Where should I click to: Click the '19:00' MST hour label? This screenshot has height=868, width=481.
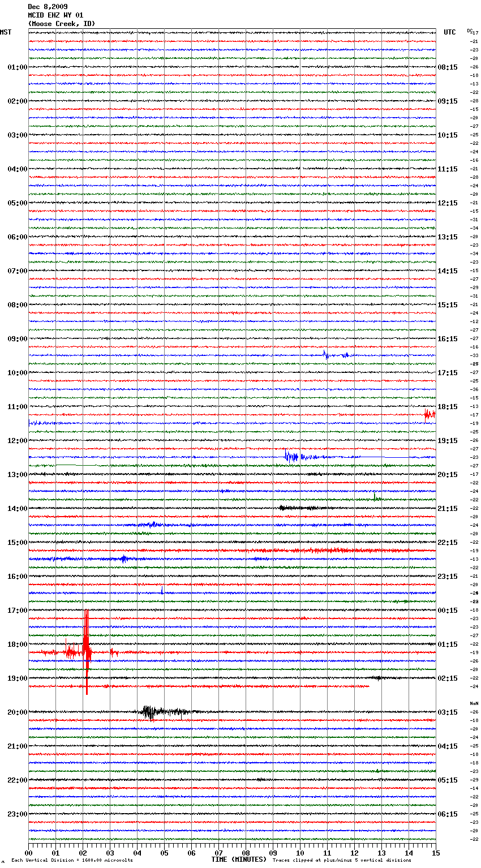[17, 678]
